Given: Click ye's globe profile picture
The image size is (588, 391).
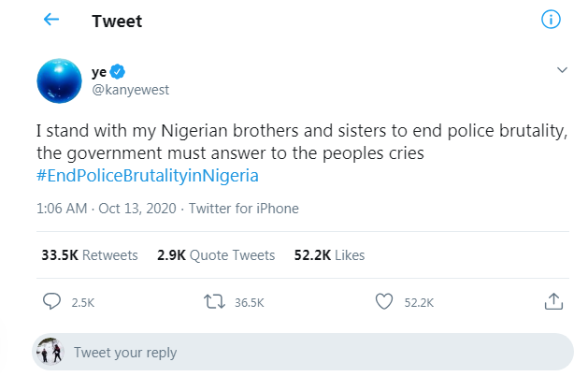Looking at the screenshot, I should coord(60,80).
